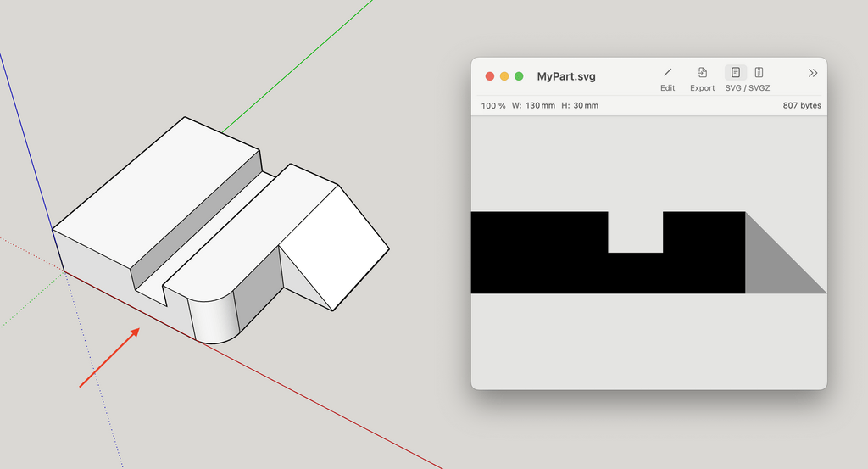
Task: Close the MyPart.svg window with red button
Action: tap(489, 76)
